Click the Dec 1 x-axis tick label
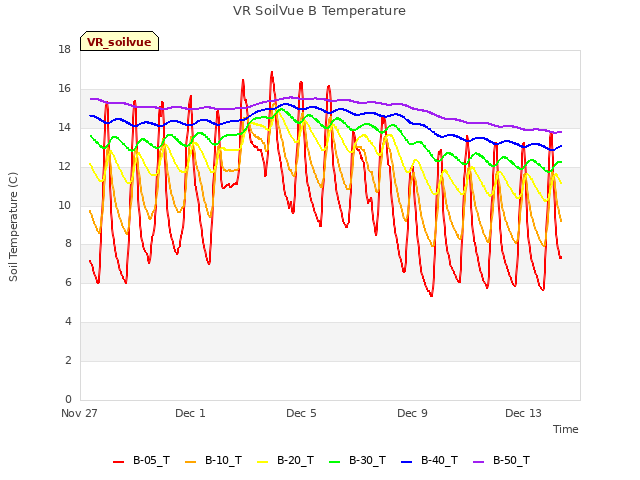640x480 pixels. [190, 413]
